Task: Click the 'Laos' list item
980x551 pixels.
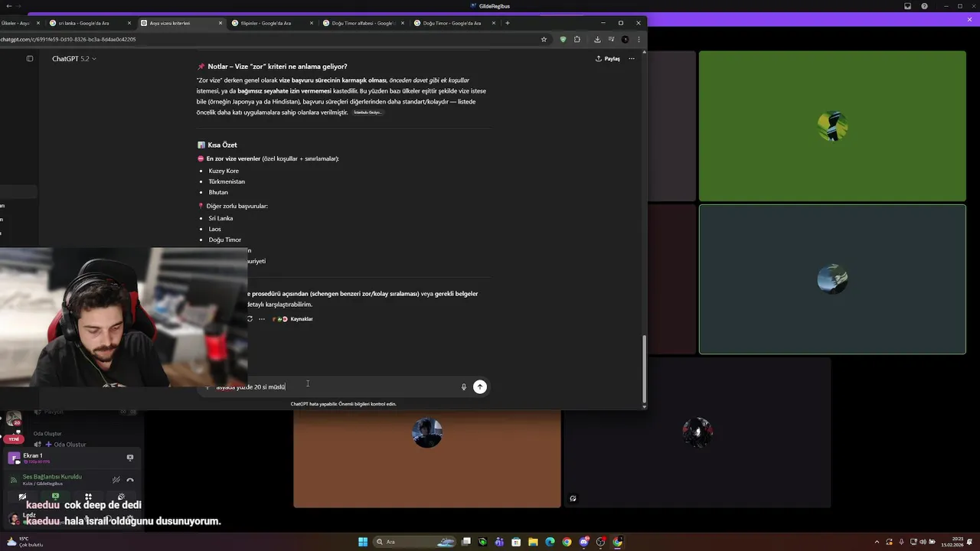Action: (x=214, y=229)
